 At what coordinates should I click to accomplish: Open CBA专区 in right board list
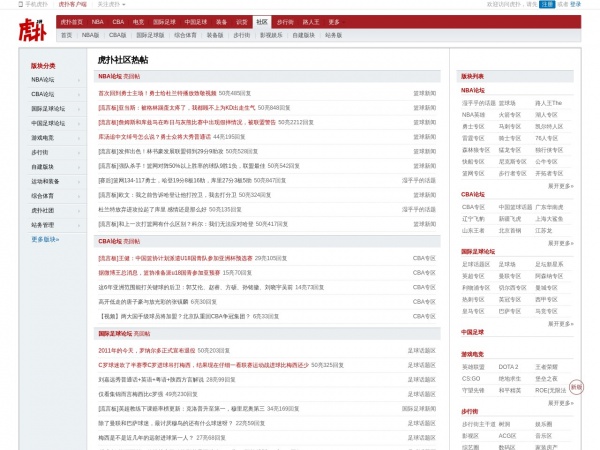pos(473,207)
